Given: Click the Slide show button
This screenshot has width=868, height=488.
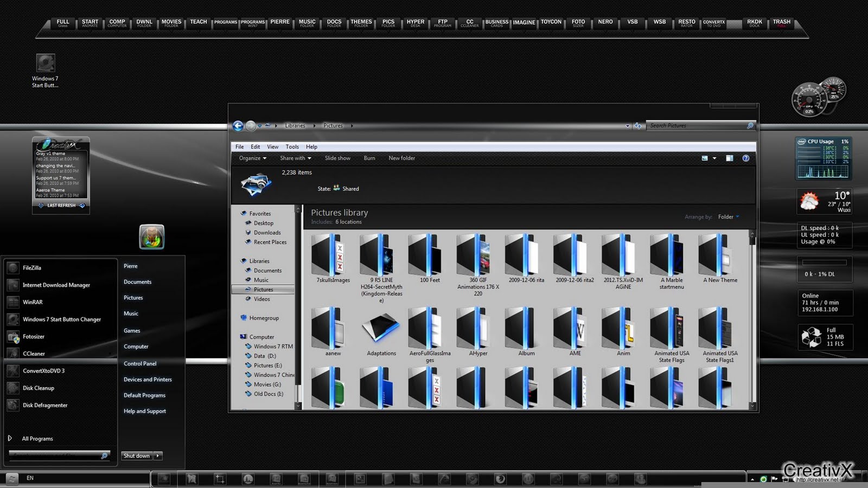Looking at the screenshot, I should pyautogui.click(x=337, y=158).
